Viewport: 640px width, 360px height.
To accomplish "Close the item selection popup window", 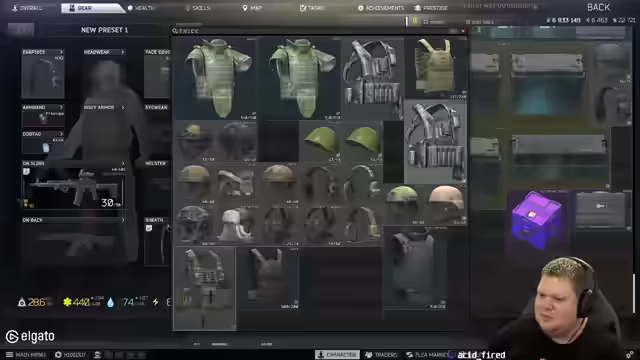I will 463,31.
